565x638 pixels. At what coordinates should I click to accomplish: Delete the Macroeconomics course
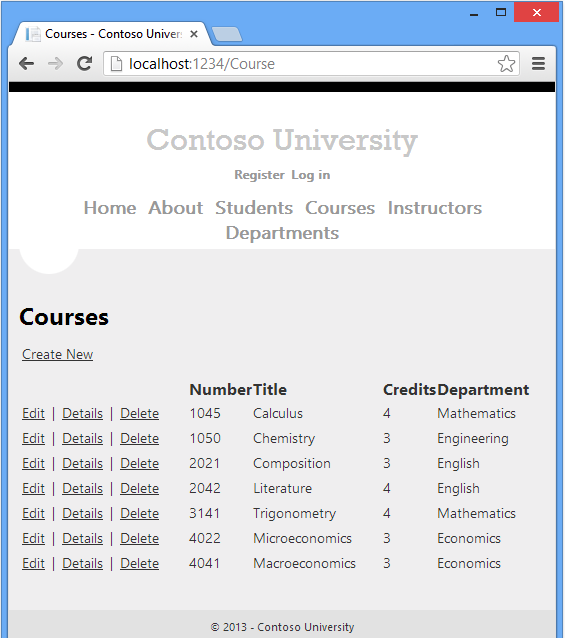coord(140,564)
